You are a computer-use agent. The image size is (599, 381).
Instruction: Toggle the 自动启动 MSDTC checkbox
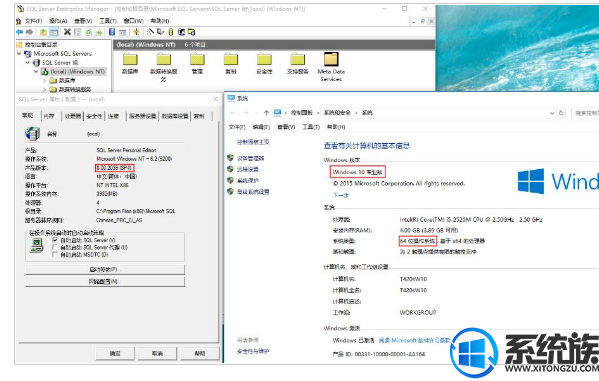pyautogui.click(x=55, y=255)
